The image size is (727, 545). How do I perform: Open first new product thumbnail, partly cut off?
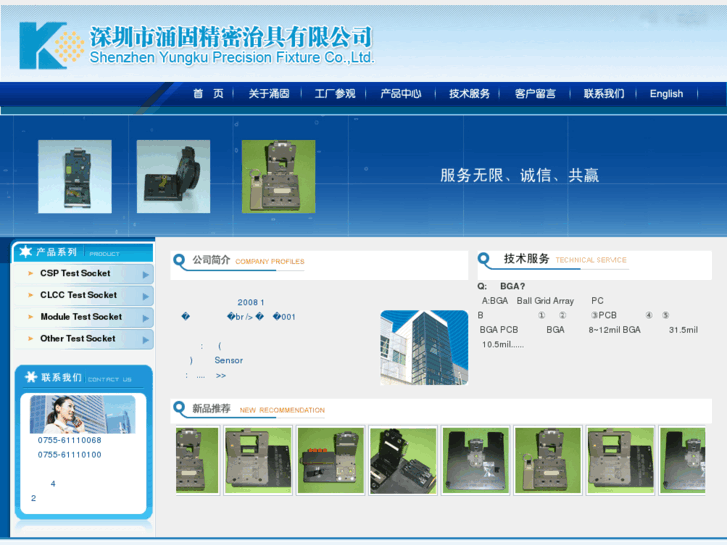click(x=197, y=460)
